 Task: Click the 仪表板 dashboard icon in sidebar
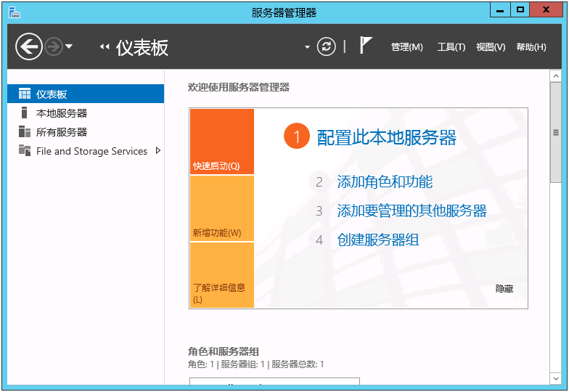25,94
